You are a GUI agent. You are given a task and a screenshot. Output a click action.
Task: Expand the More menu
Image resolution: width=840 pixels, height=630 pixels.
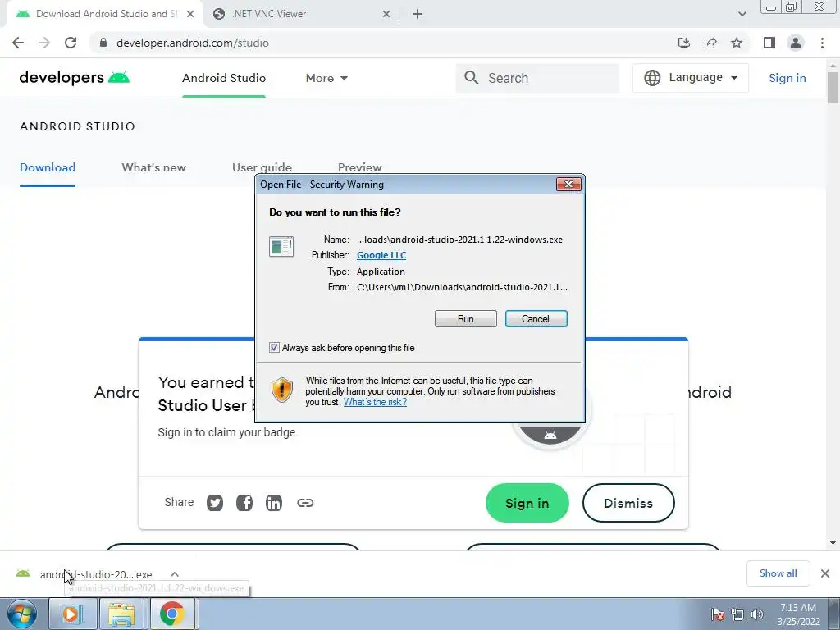tap(326, 78)
